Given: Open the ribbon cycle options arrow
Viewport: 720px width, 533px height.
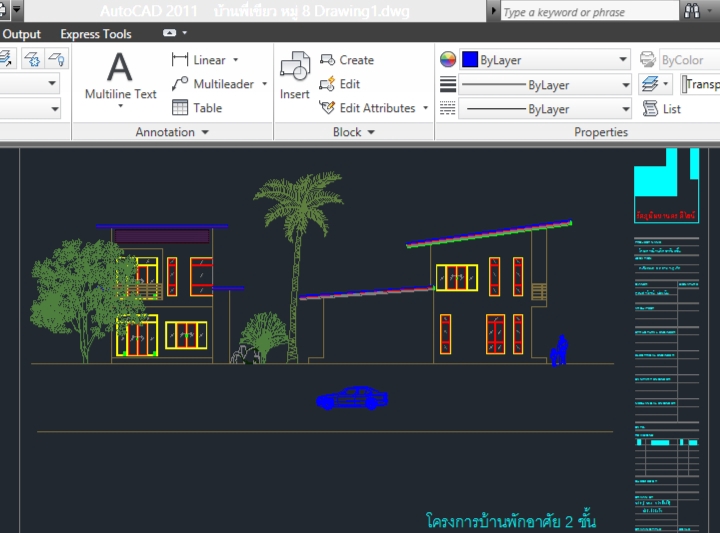Looking at the screenshot, I should (x=185, y=33).
